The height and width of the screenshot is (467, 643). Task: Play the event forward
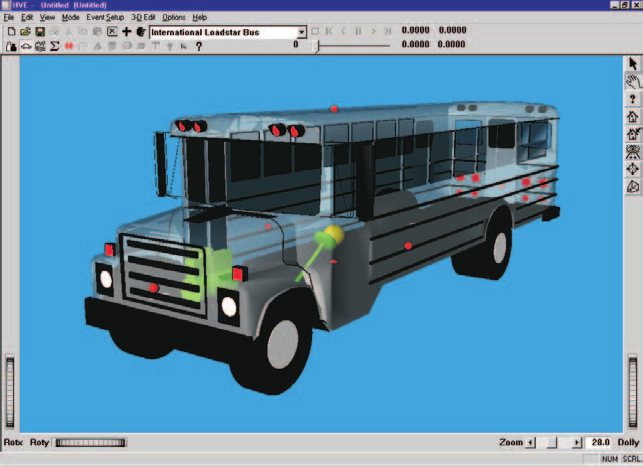[373, 31]
